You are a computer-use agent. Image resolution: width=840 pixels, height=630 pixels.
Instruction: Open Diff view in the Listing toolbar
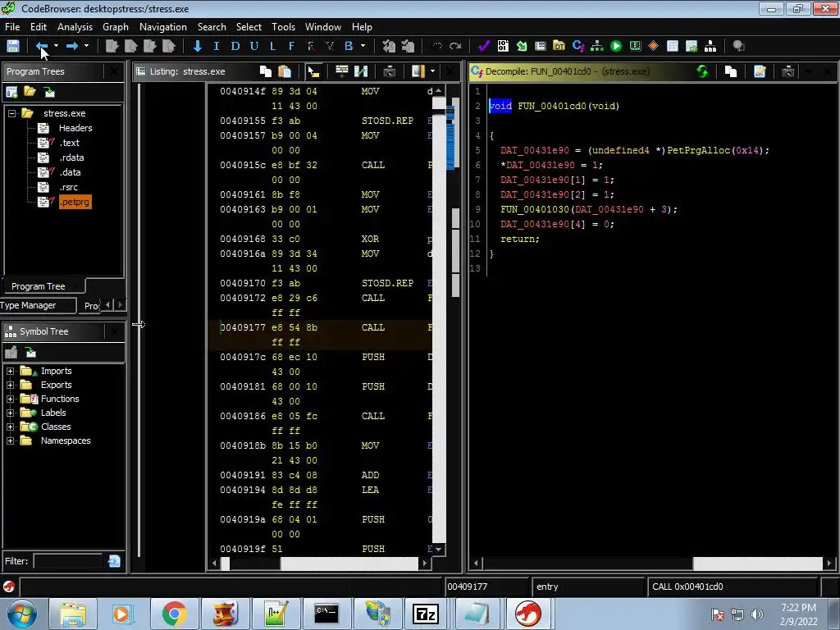pos(361,71)
